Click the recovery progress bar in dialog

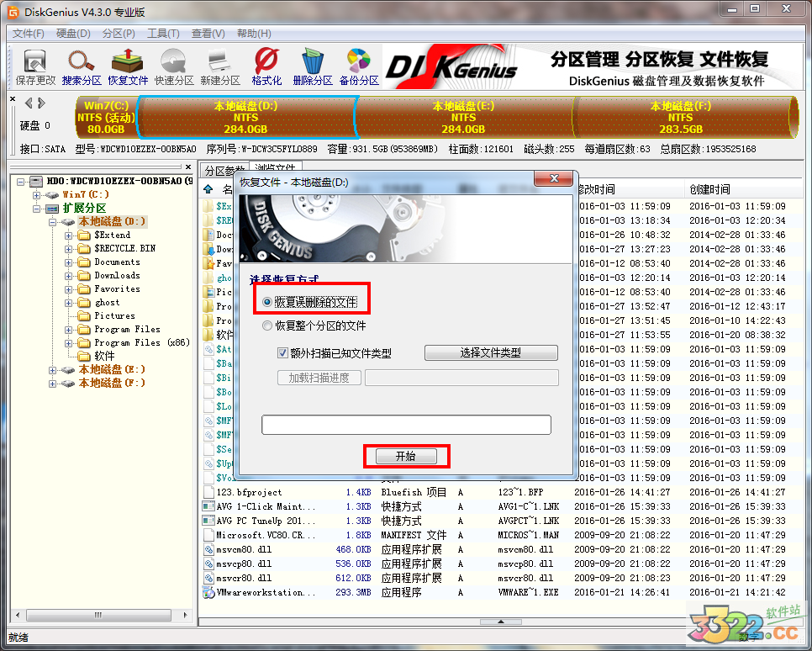pos(407,425)
